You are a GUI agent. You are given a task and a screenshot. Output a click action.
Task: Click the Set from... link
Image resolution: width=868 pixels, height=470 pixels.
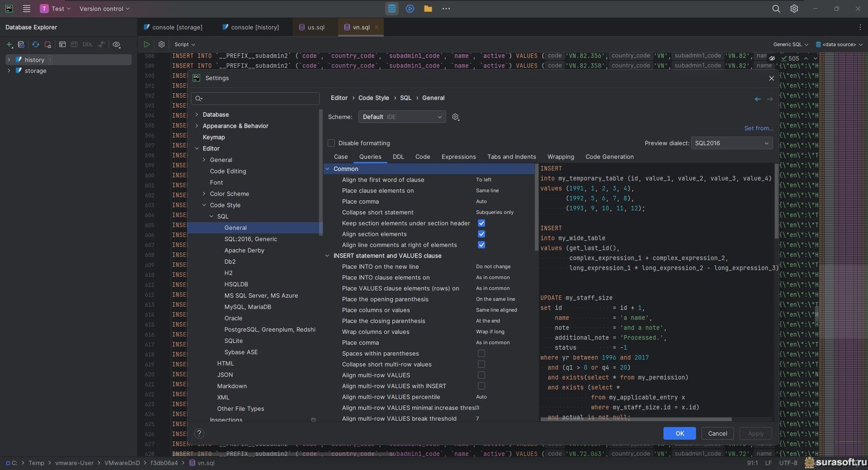coord(758,129)
